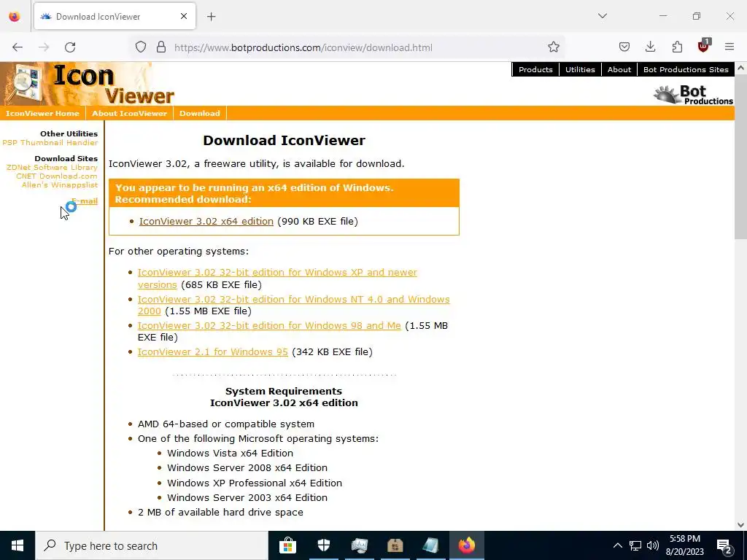Download 32-bit edition for Windows XP and newer
The height and width of the screenshot is (560, 747).
[277, 279]
